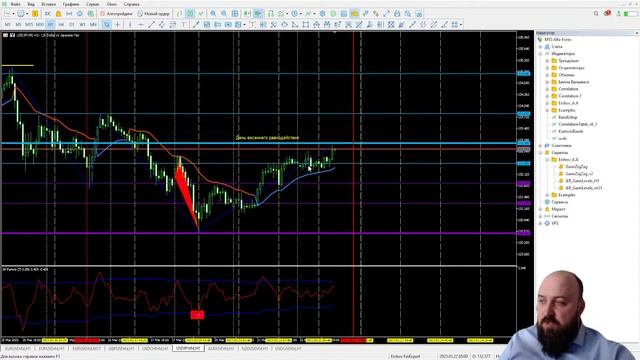Switch chart to candlestick type
Screen dimensions: 640x360
pos(190,13)
